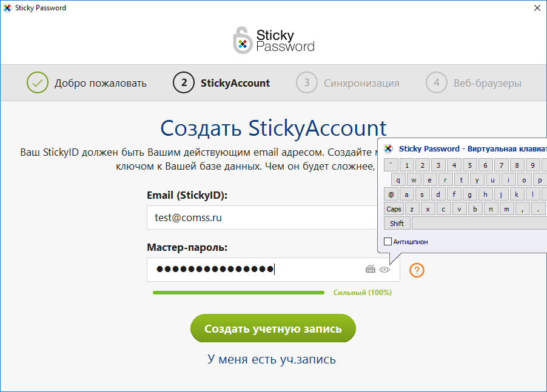Image resolution: width=547 pixels, height=392 pixels.
Task: Click the Sticky Password padlock logo
Action: [x=243, y=41]
